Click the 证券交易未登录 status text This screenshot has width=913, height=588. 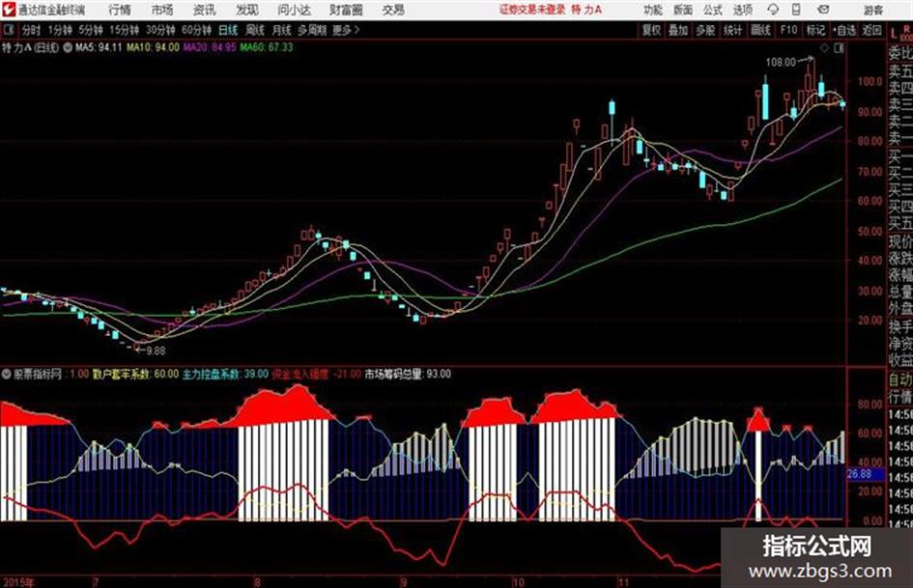pos(532,10)
